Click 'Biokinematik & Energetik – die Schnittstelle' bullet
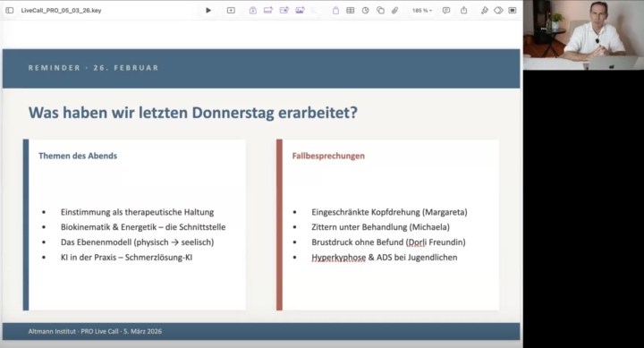This screenshot has height=348, width=644. point(143,227)
